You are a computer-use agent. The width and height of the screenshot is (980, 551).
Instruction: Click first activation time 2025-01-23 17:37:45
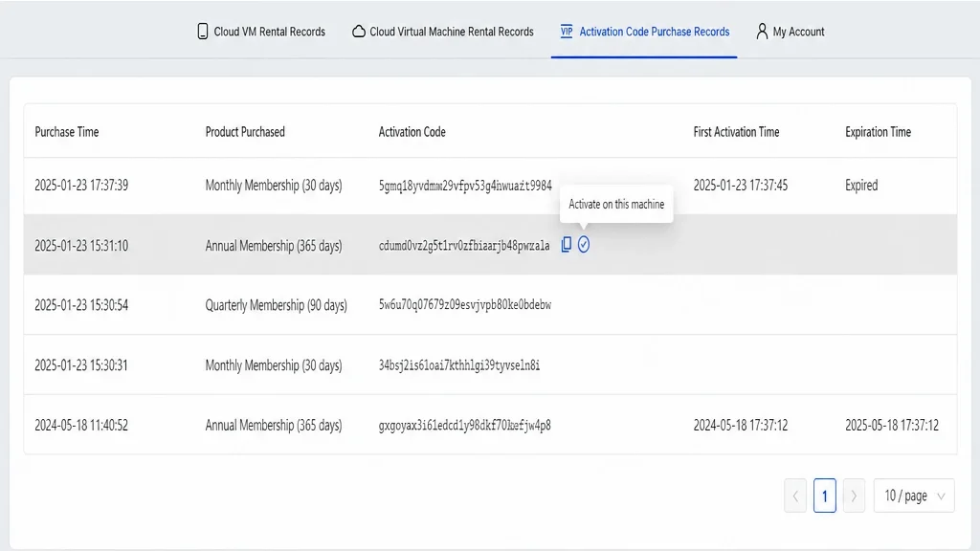741,186
